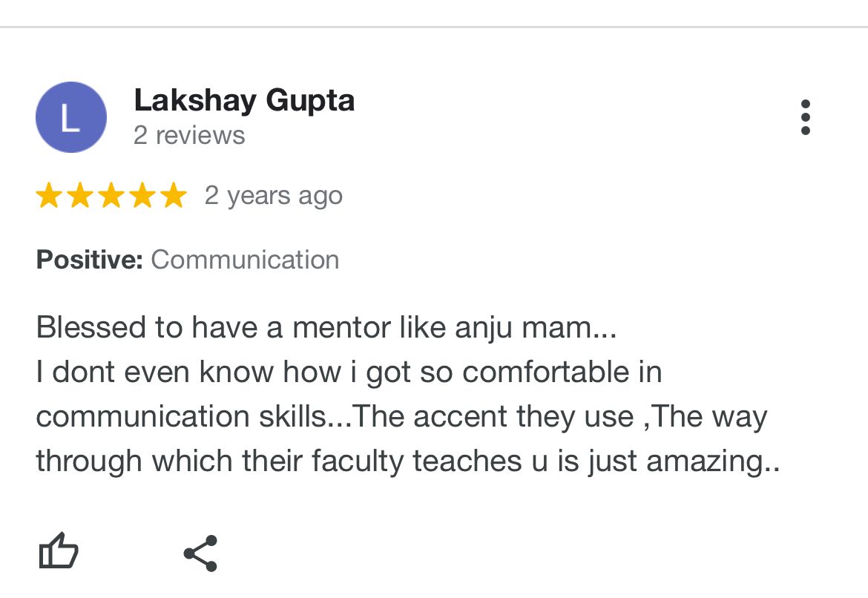
Task: Select the 'Communication' attribute tag
Action: tap(245, 260)
